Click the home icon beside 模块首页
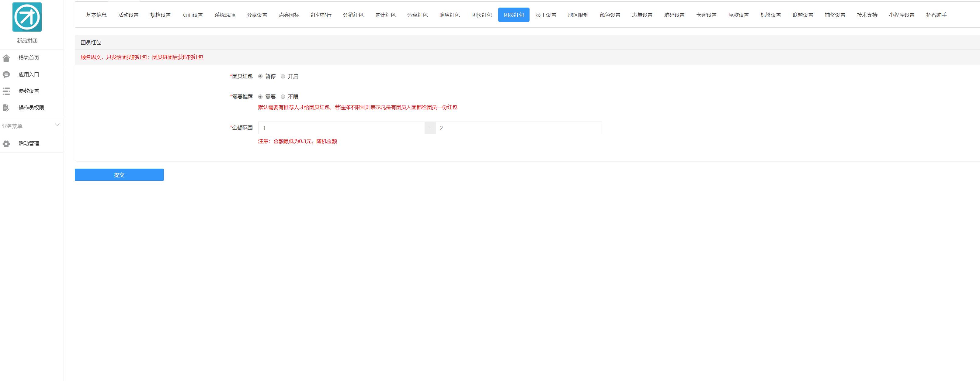This screenshot has height=381, width=980. tap(6, 58)
